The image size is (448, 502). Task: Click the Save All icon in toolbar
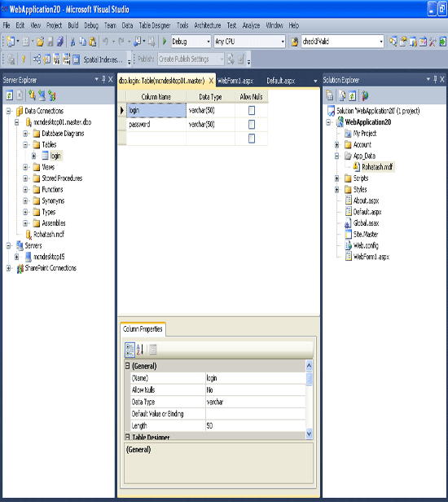click(x=59, y=42)
